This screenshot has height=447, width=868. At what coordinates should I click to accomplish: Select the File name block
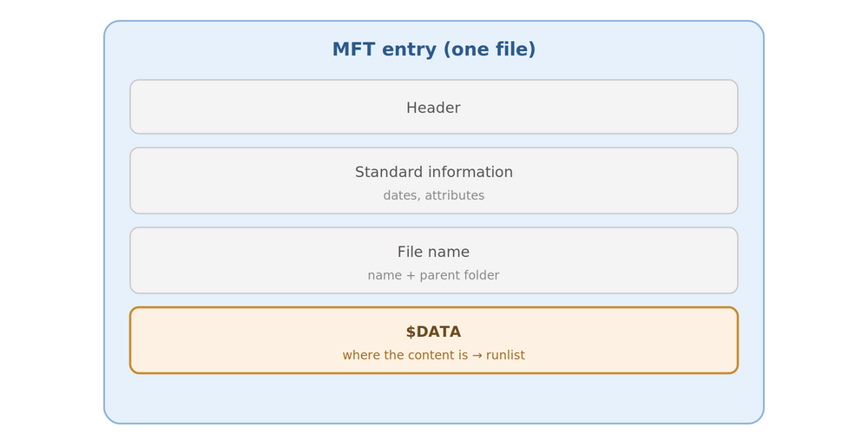pyautogui.click(x=434, y=260)
